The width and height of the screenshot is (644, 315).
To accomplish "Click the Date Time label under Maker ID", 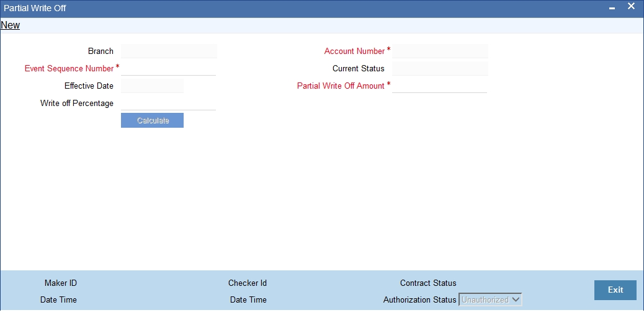I will [58, 299].
